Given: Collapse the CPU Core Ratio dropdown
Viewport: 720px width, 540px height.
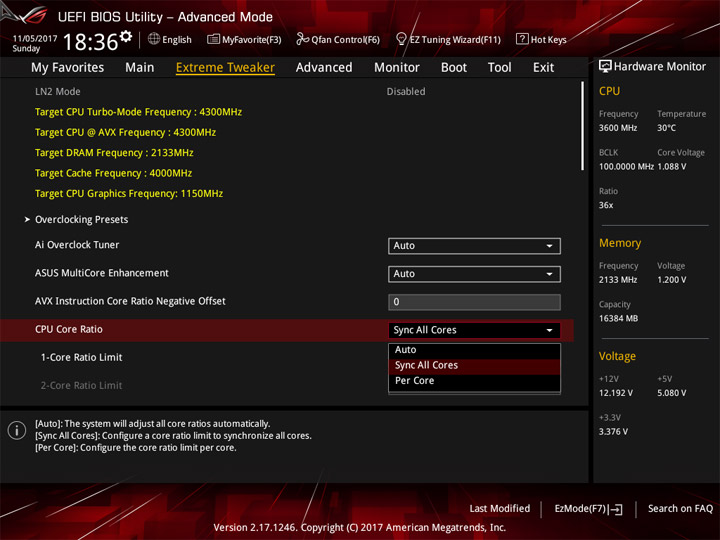Looking at the screenshot, I should point(474,330).
